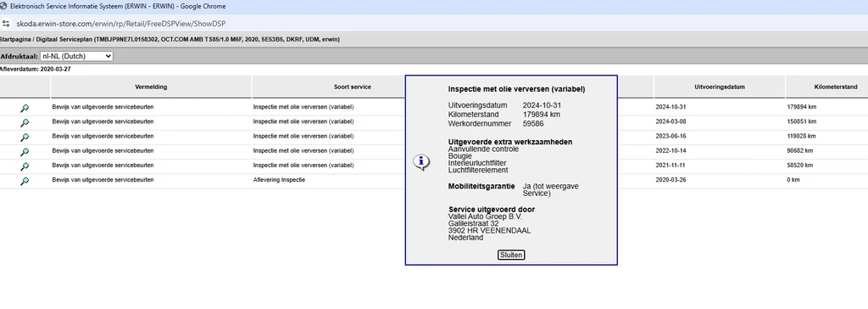Click 3902 HR VEENENDAAL text in popup
Screen dimensions: 868x309
[489, 231]
